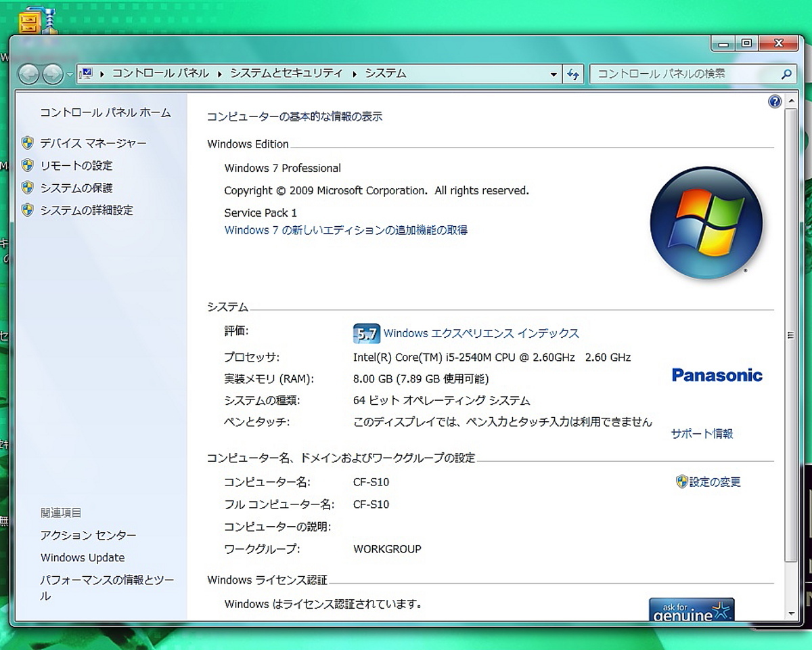Select システムとセキュリティ breadcrumb segment
This screenshot has width=812, height=650.
point(286,73)
